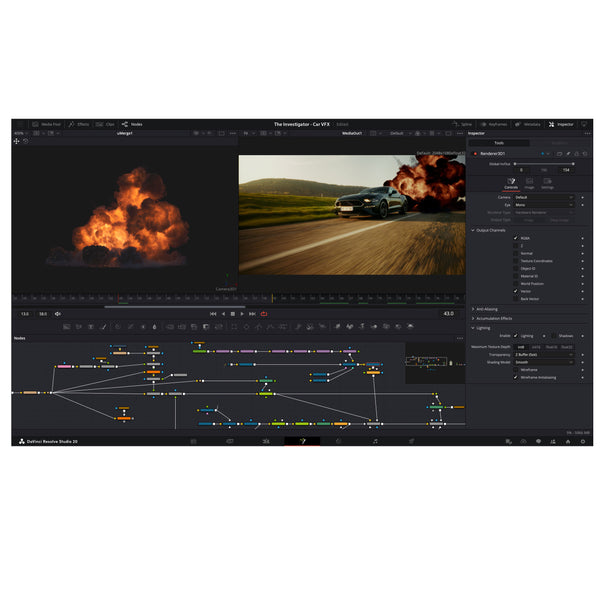Open the Spline editor panel
The width and height of the screenshot is (600, 600).
461,124
